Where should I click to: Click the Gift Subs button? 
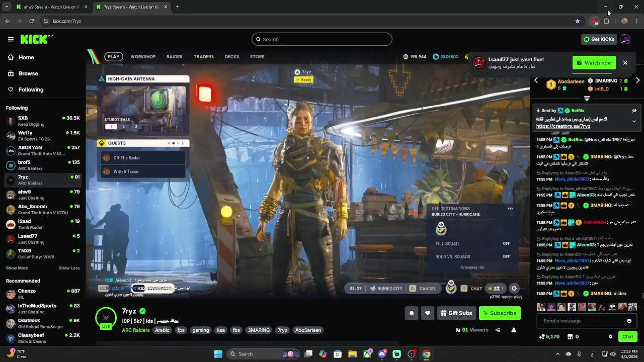[x=456, y=313]
